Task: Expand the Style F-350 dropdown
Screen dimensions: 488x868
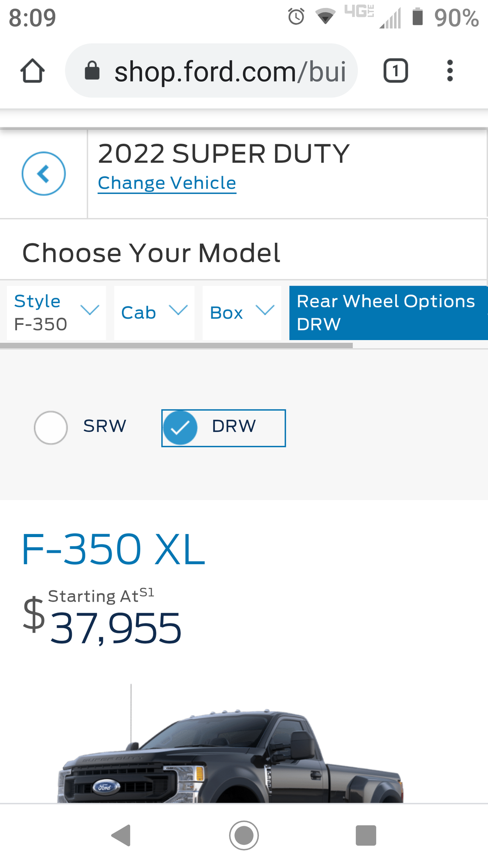Action: coord(56,312)
